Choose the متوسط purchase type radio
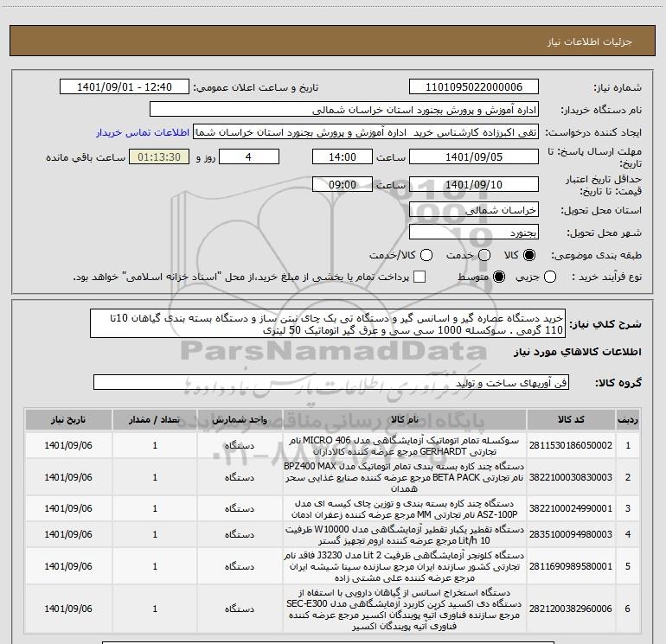This screenshot has height=644, width=666. [499, 277]
